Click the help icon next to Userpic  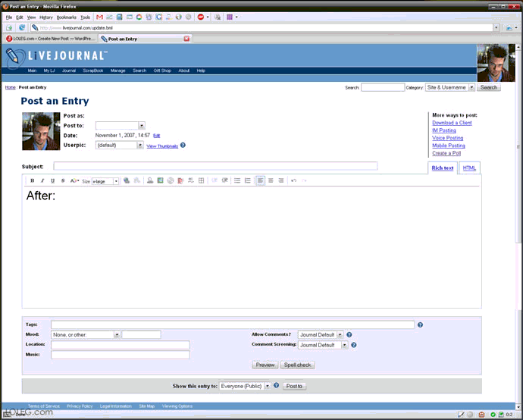click(183, 145)
